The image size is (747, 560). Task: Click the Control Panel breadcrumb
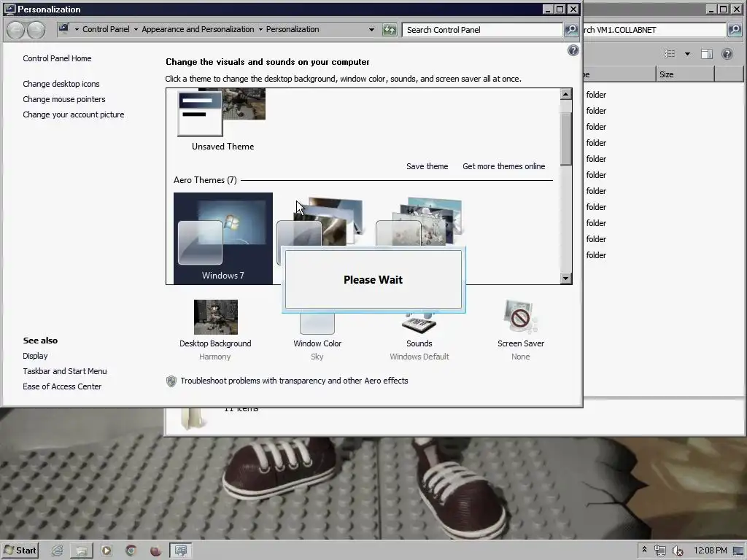pyautogui.click(x=106, y=29)
